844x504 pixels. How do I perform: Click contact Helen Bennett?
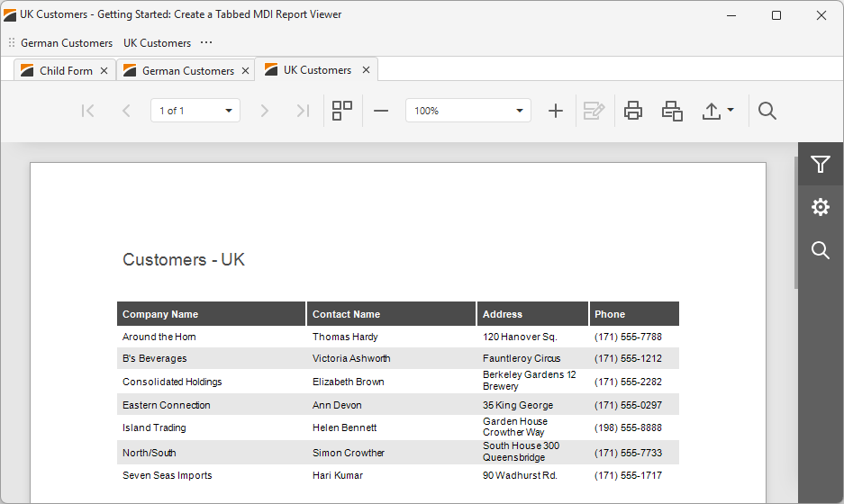[x=344, y=427]
